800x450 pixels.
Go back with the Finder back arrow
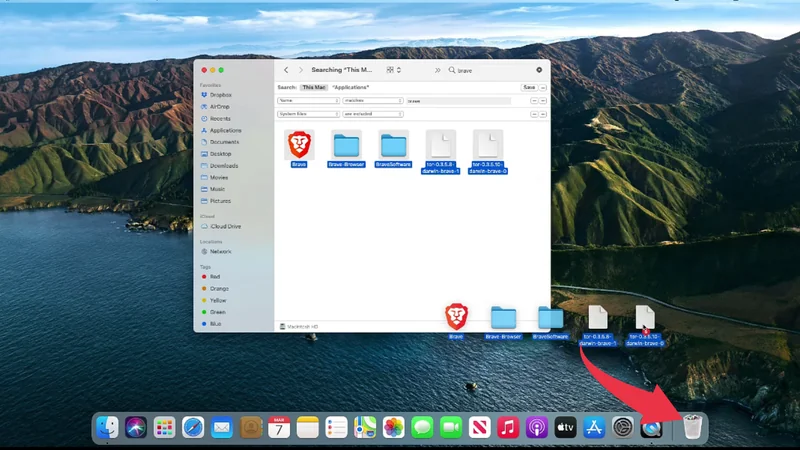286,70
